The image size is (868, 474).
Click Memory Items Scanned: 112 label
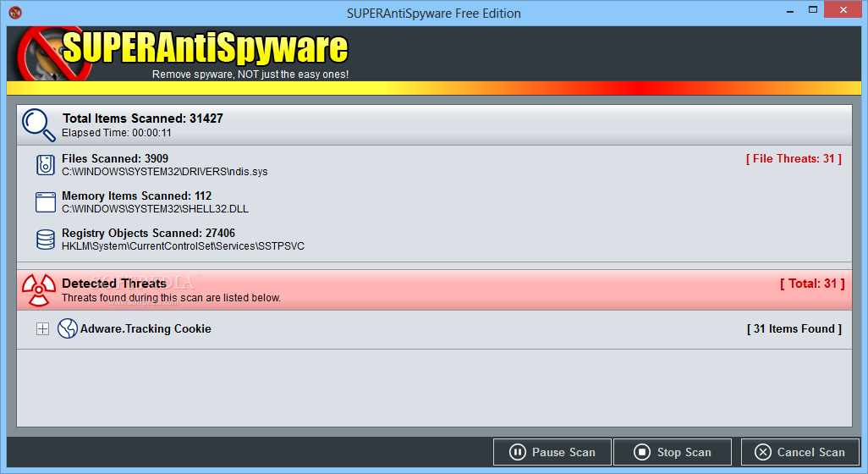pos(137,196)
